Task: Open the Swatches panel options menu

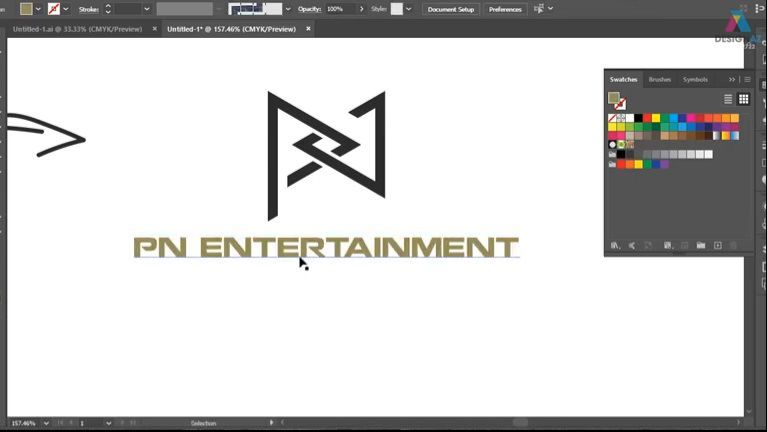Action: point(747,79)
